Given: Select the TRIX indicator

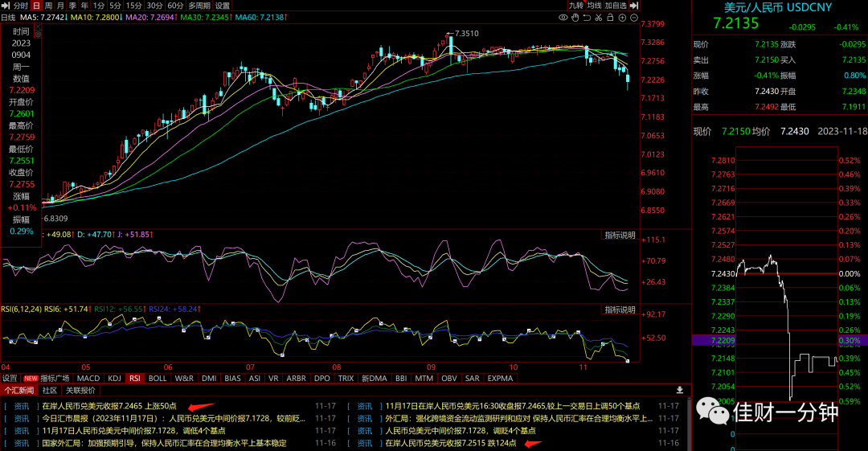Looking at the screenshot, I should pyautogui.click(x=346, y=379).
